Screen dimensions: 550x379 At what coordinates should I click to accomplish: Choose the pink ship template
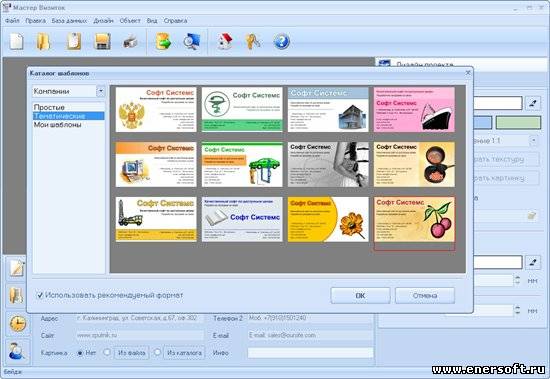414,109
